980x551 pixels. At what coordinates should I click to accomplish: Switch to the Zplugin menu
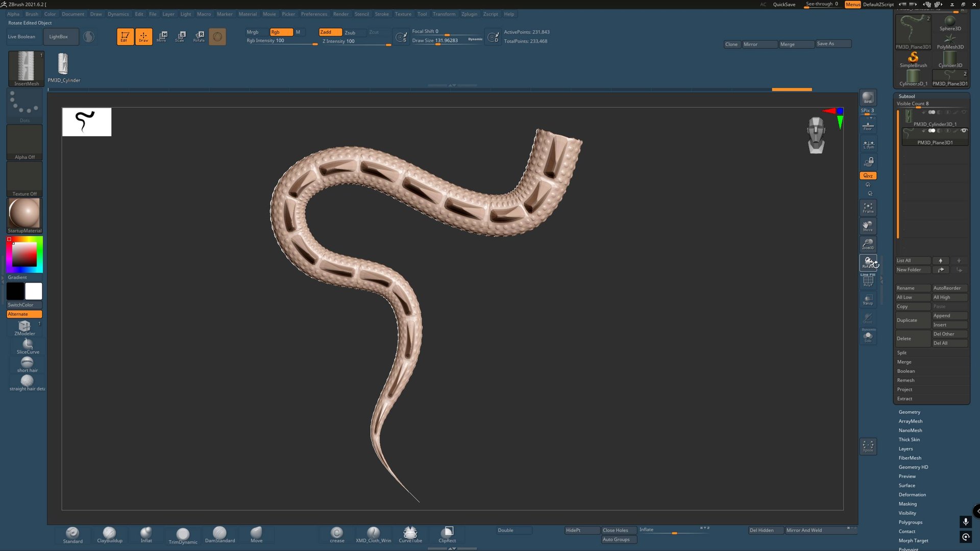click(x=469, y=14)
